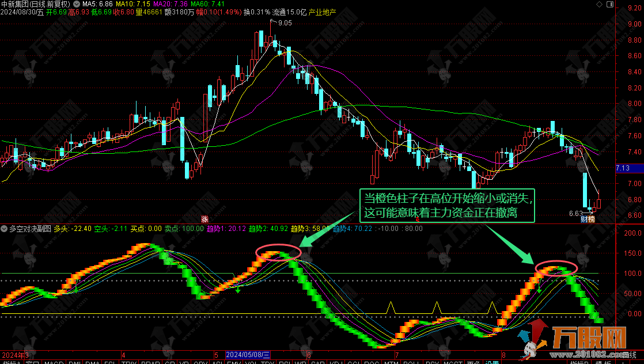This screenshot has height=364, width=644.
Task: Switch to the KDJ indicator tab
Action: tap(335, 363)
